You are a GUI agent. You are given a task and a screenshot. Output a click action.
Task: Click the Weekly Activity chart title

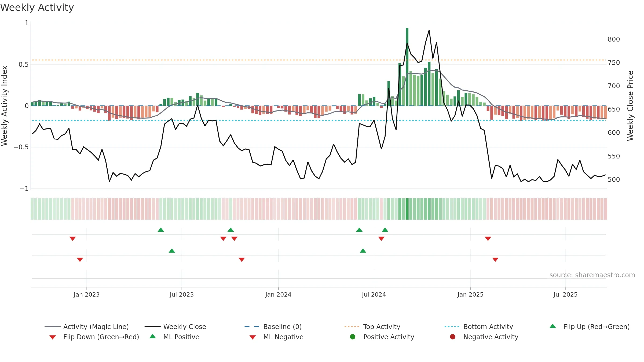pos(37,8)
